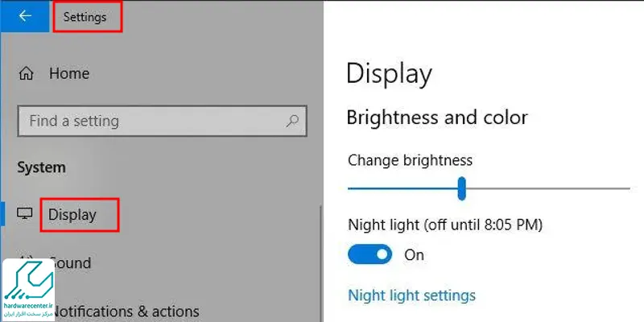Open Notifications & actions page
The image size is (644, 322).
[x=126, y=312]
